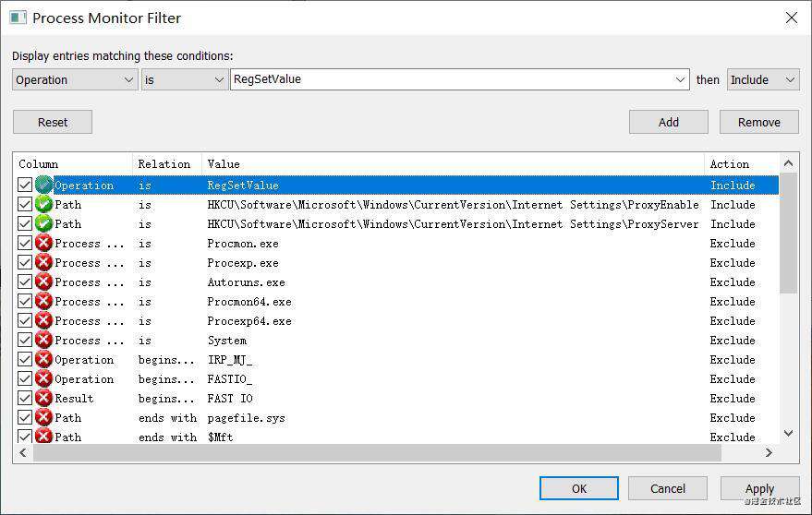The image size is (812, 515).
Task: Toggle checkbox for IRP_MJ_ exclusion
Action: tap(25, 359)
